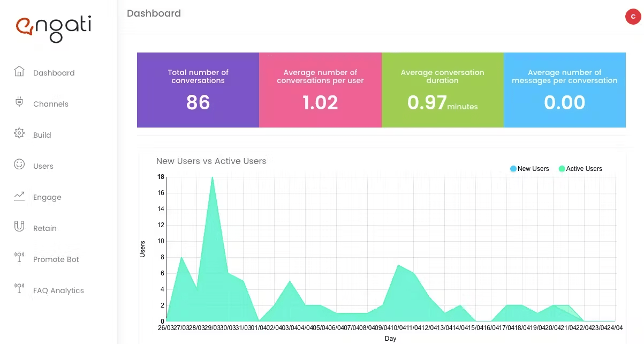Click the Engati logo
The width and height of the screenshot is (644, 344).
pyautogui.click(x=54, y=28)
